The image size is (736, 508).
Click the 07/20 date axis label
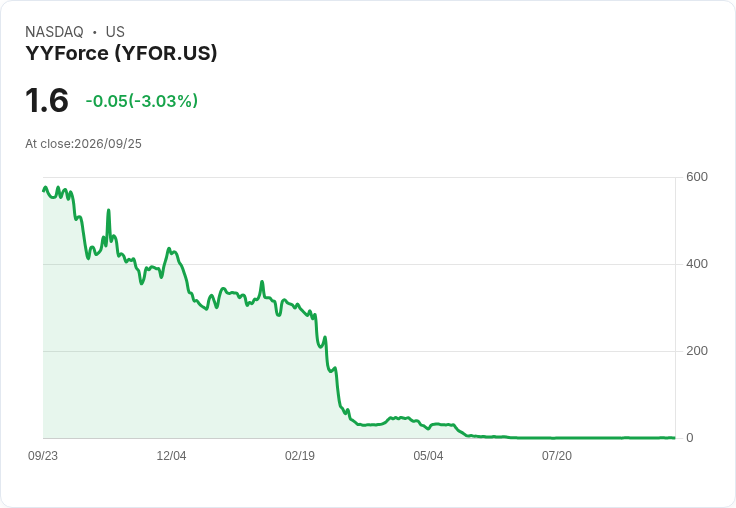[x=557, y=455]
